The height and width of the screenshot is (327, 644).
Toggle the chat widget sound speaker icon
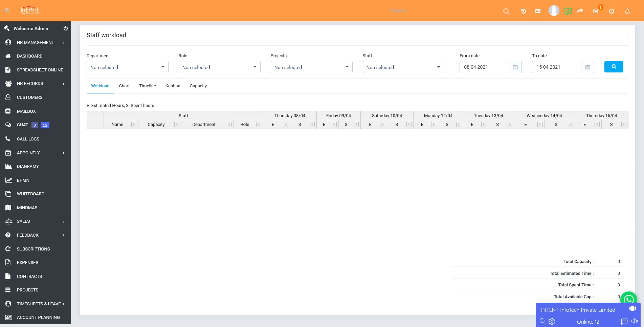[634, 321]
